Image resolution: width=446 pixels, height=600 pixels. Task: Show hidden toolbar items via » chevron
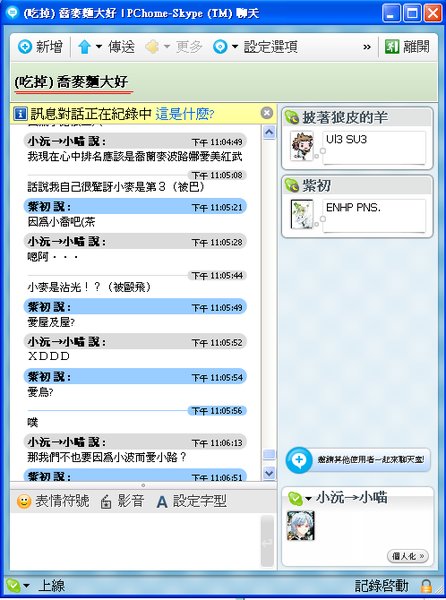pyautogui.click(x=367, y=47)
